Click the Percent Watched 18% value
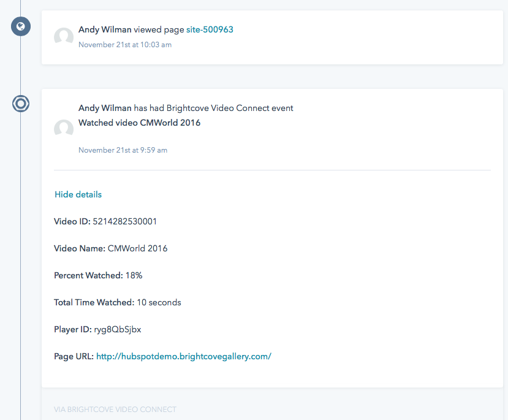This screenshot has height=420, width=508. click(134, 275)
